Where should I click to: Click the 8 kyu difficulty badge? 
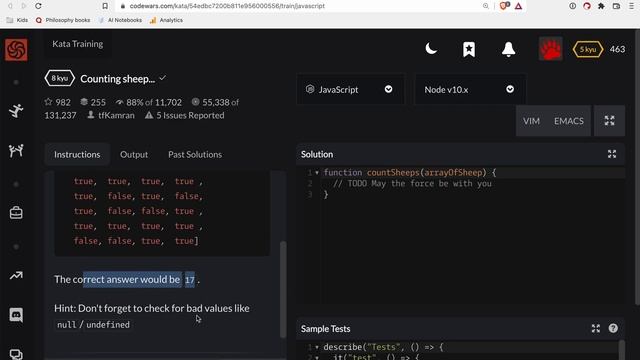point(60,78)
